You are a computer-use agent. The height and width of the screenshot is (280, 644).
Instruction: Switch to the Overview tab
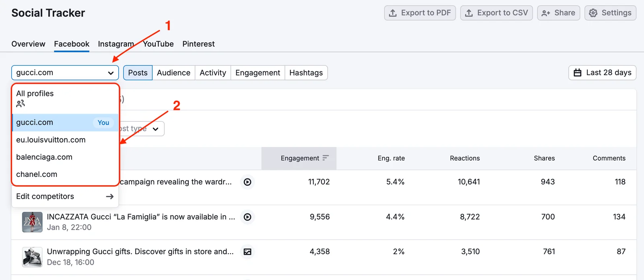coord(28,44)
